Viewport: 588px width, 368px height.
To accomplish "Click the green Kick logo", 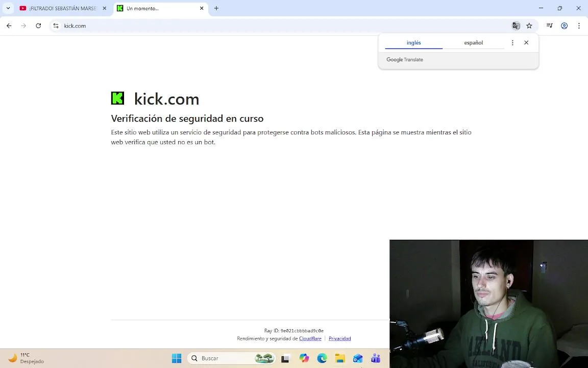I will [117, 98].
